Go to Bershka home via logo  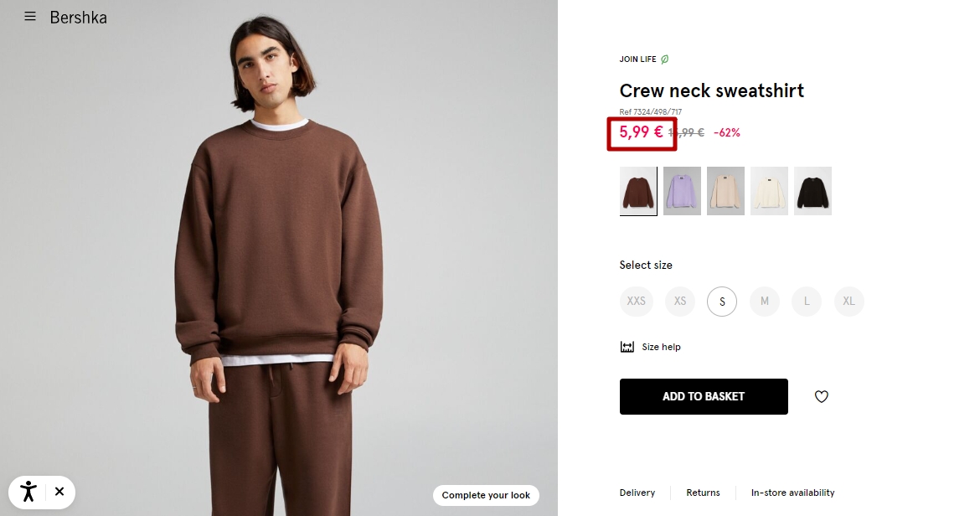pos(78,18)
